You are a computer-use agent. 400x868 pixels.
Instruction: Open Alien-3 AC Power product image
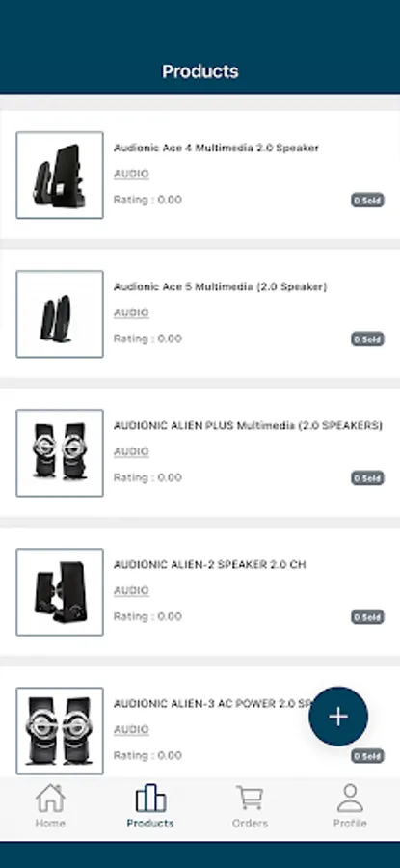60,731
